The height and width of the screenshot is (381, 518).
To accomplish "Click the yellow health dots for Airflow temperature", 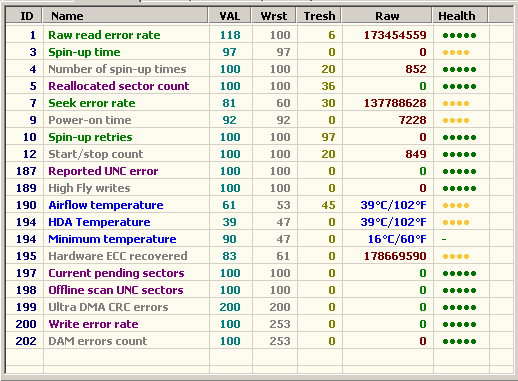I will (456, 205).
